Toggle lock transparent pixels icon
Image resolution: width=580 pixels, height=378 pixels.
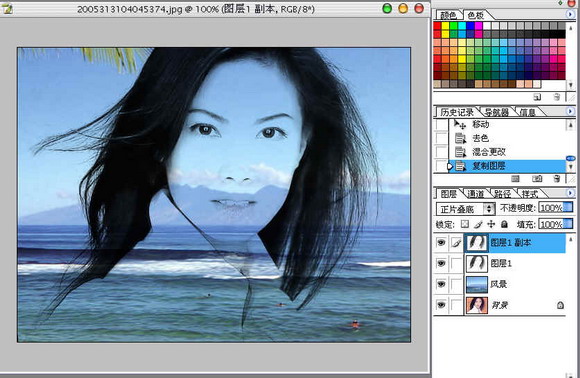[465, 225]
